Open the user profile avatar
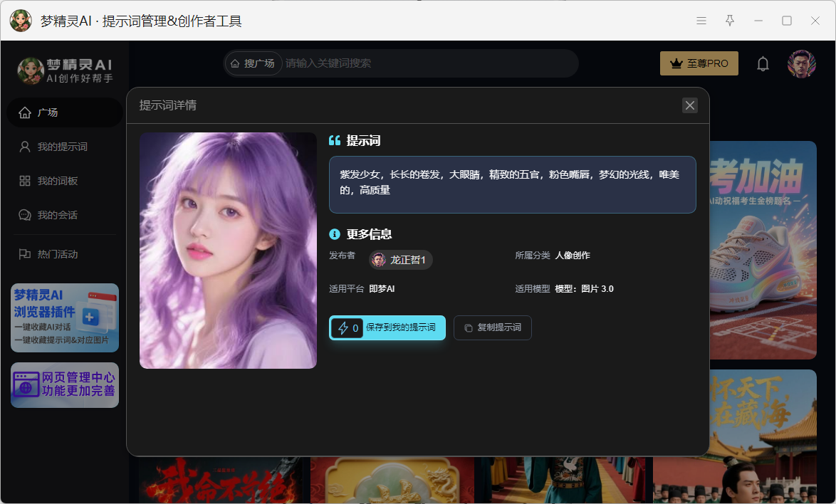 tap(801, 64)
